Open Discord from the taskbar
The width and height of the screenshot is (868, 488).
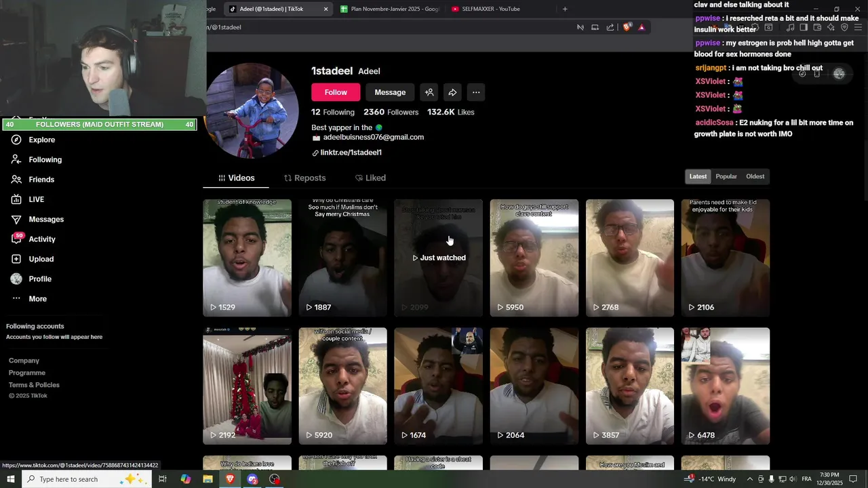pyautogui.click(x=252, y=479)
